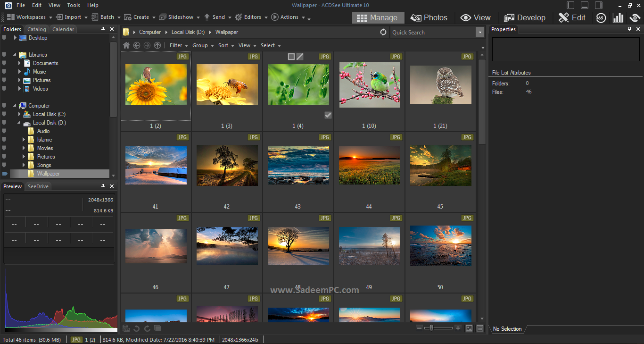Click the label icon on thumbnail 1 (4)
Viewport: 644px width, 344px height.
pos(300,57)
